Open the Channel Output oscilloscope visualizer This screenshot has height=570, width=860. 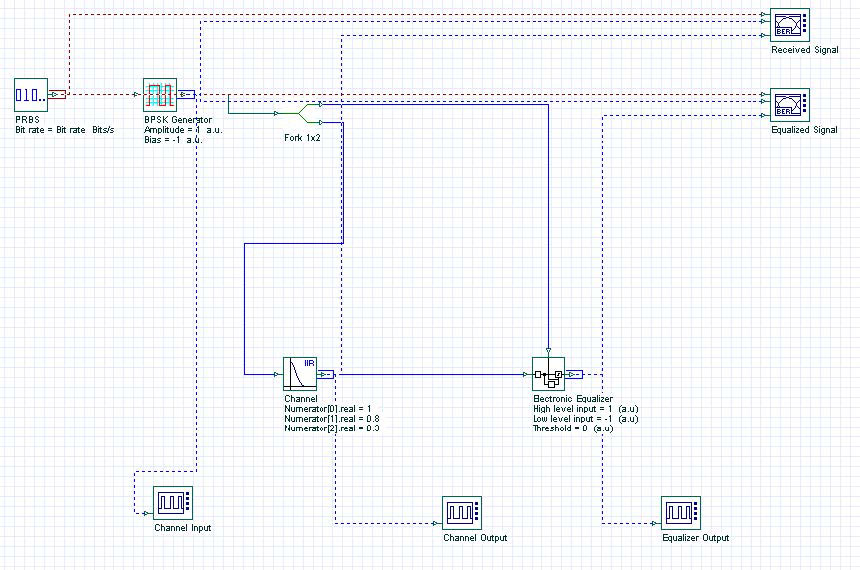tap(462, 513)
